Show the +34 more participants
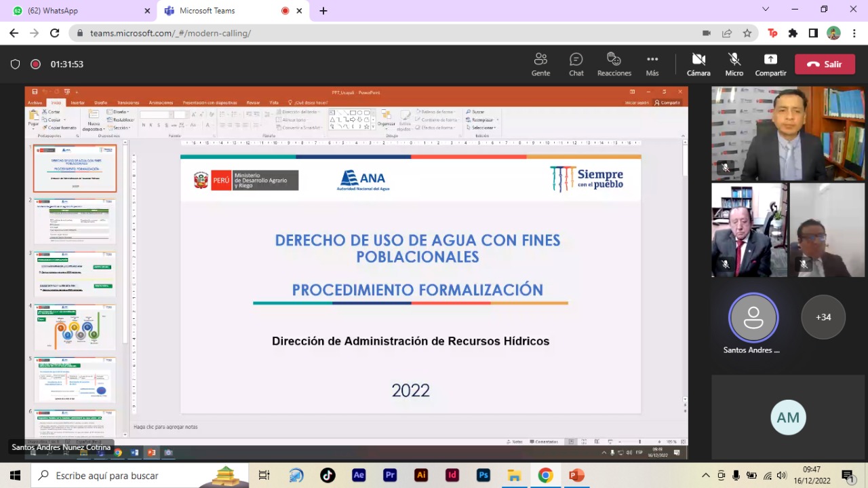The width and height of the screenshot is (868, 488). click(823, 317)
